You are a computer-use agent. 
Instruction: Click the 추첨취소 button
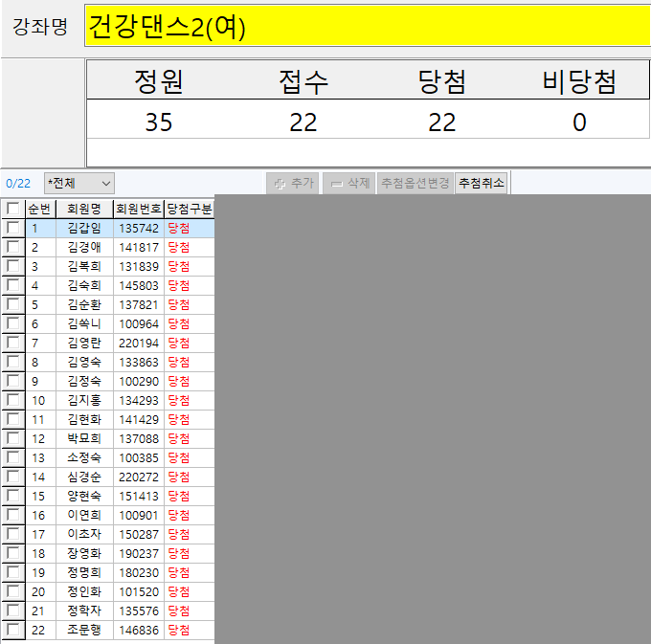tap(482, 183)
